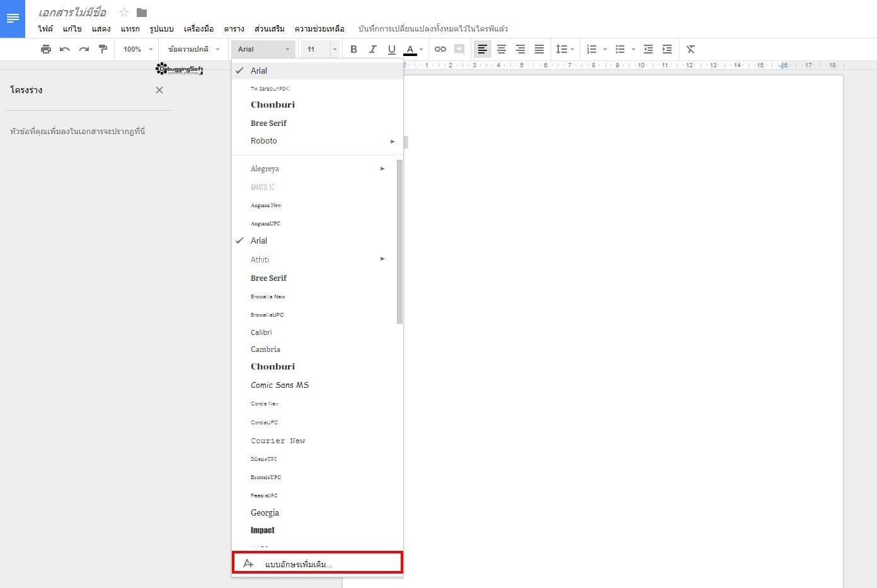Image resolution: width=877 pixels, height=588 pixels.
Task: Redo the last action
Action: [84, 48]
